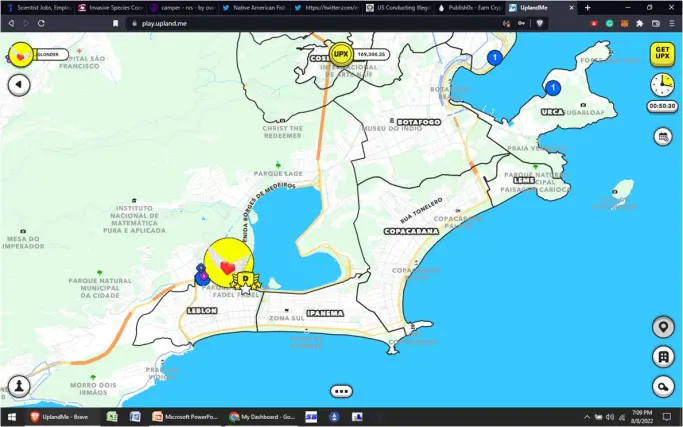Click the volume speaker tray icon

(x=610, y=417)
